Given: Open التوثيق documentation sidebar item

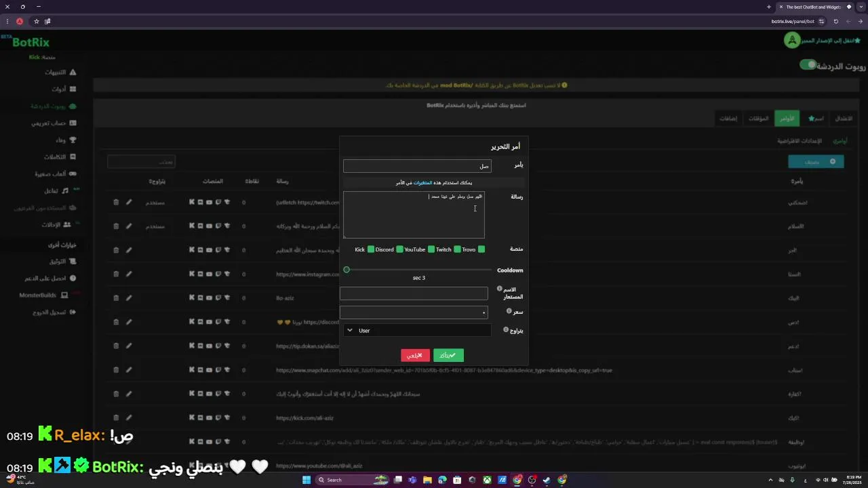Looking at the screenshot, I should click(x=62, y=262).
